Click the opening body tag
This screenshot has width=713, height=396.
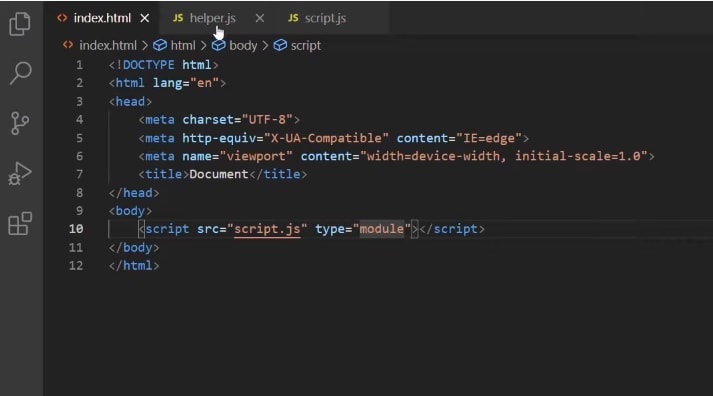point(130,211)
